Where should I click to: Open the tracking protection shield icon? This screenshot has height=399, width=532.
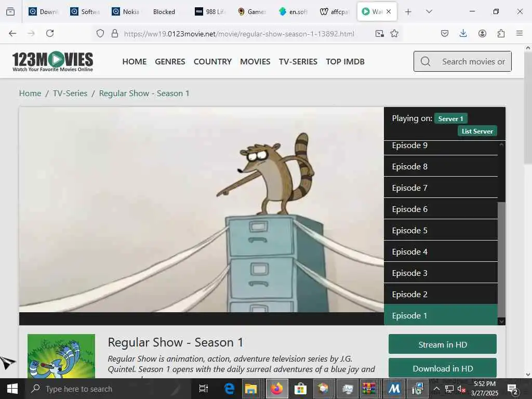tap(100, 33)
